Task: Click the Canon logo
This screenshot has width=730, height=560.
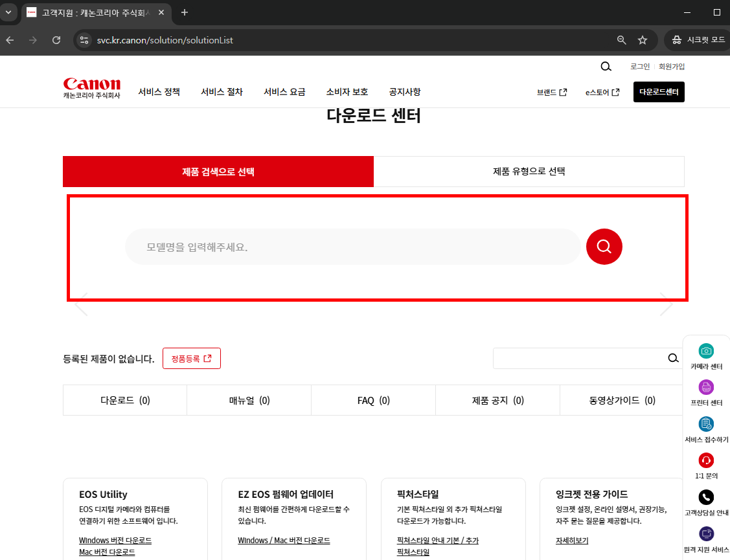Action: (x=91, y=84)
